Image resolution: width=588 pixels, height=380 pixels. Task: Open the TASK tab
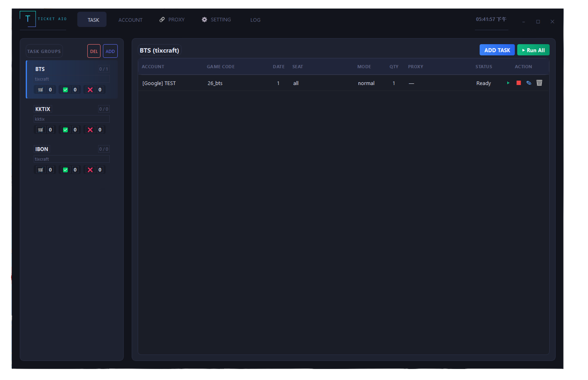(x=92, y=20)
